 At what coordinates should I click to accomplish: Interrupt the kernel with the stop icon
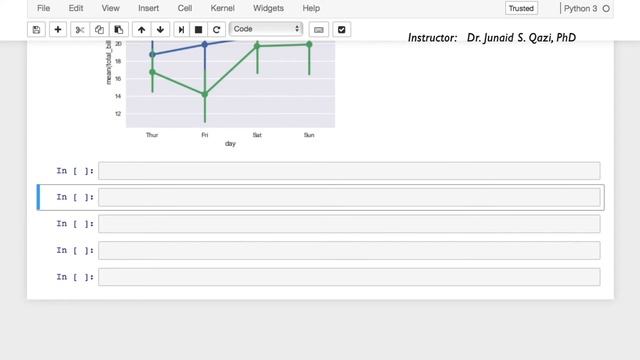[198, 29]
